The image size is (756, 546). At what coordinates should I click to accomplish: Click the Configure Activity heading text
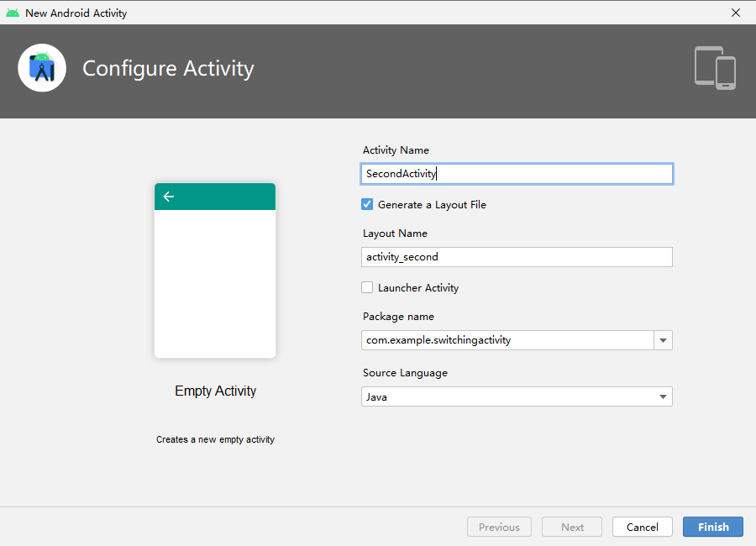point(168,68)
